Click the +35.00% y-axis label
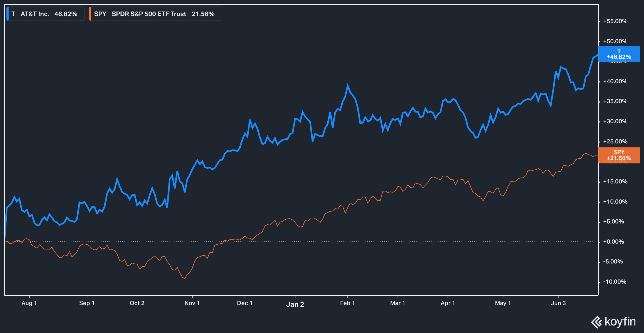 [615, 101]
